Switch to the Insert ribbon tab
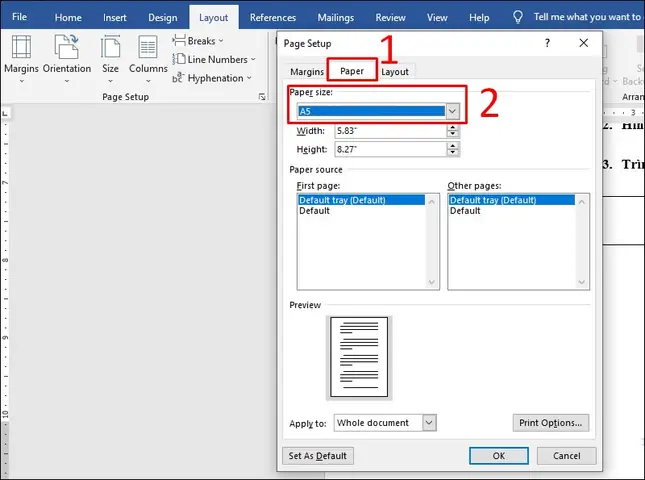The image size is (645, 480). 114,17
